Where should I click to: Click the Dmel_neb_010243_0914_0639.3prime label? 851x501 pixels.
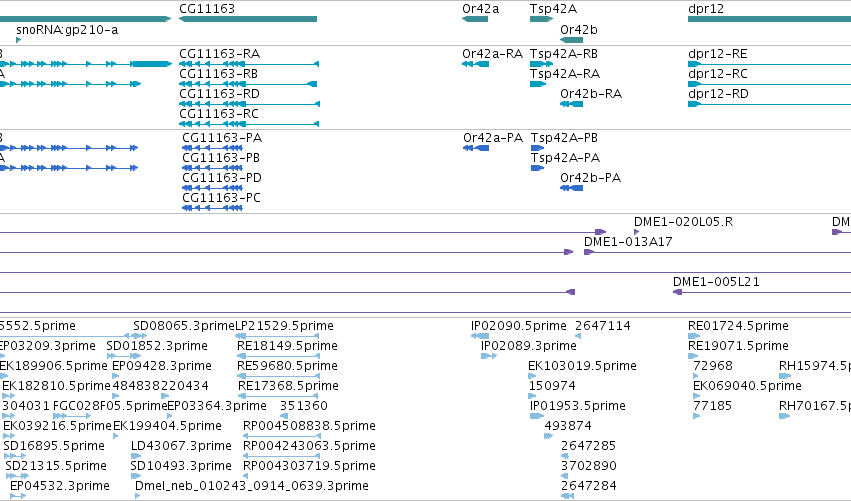click(x=251, y=487)
